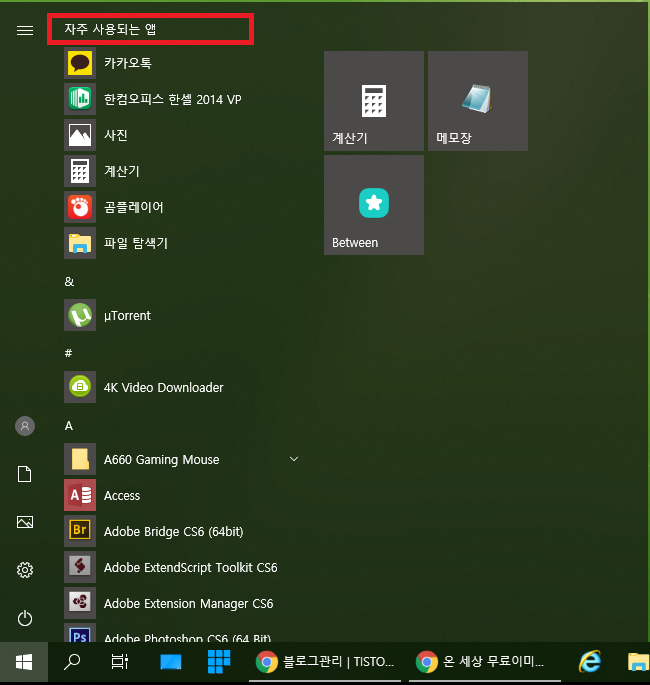This screenshot has width=650, height=685.
Task: Open Pictures from the Start sidebar
Action: (x=25, y=522)
